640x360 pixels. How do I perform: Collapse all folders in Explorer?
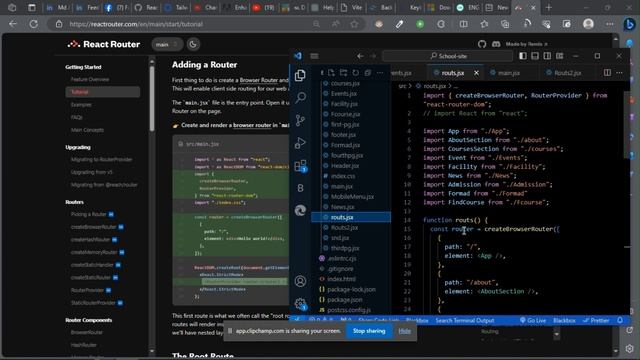coord(368,73)
